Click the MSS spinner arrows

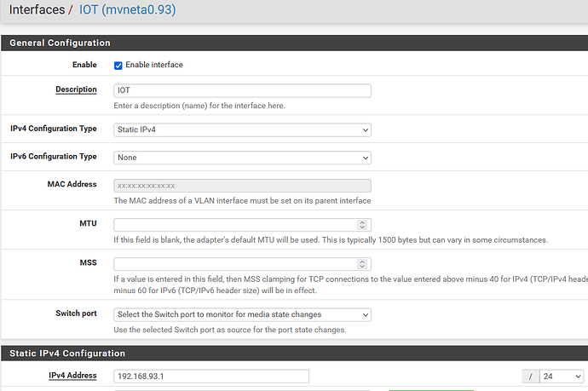(362, 264)
